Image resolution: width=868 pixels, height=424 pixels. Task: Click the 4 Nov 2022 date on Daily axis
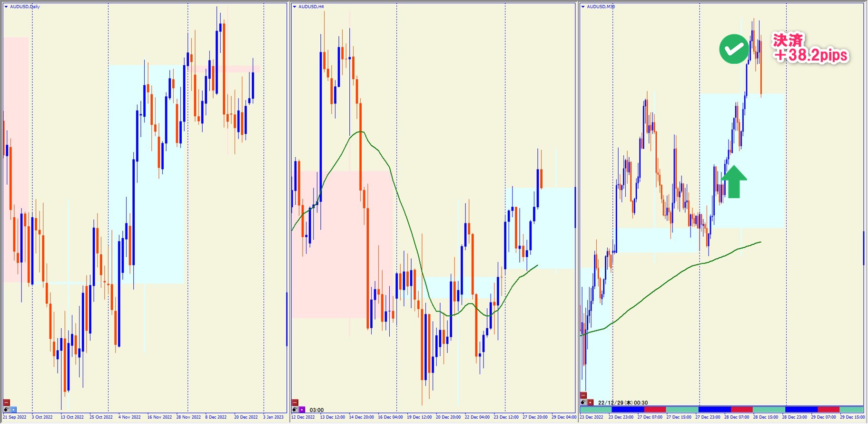[129, 417]
